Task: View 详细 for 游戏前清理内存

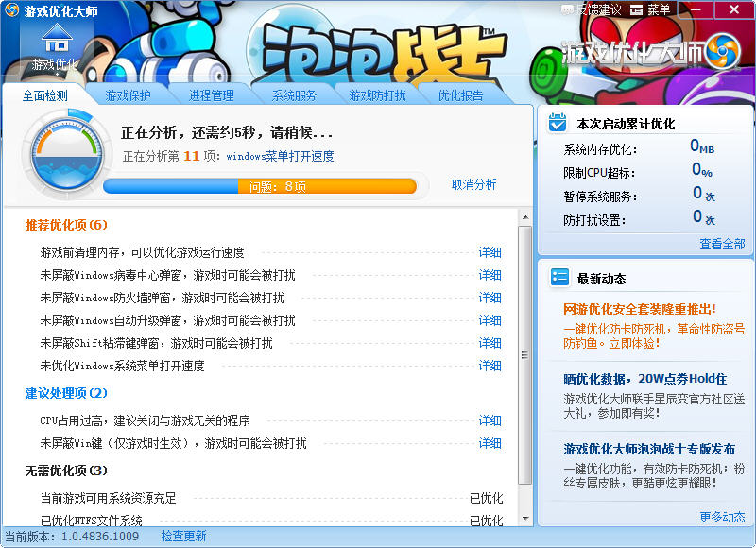Action: (490, 252)
